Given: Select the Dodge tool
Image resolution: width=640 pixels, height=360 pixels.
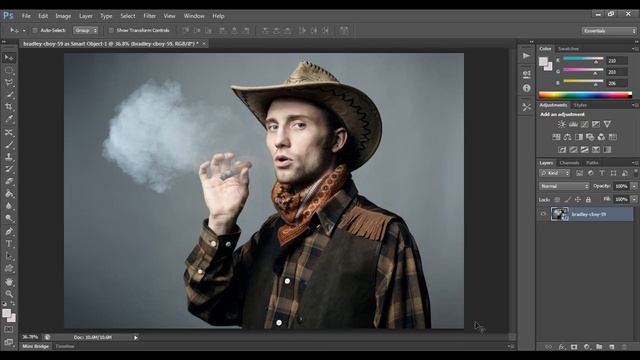Looking at the screenshot, I should tap(9, 218).
